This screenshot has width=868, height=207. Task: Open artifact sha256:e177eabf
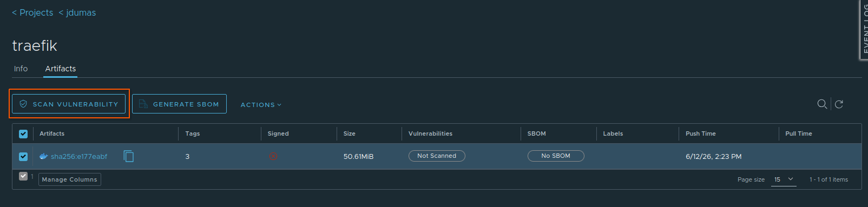click(79, 157)
